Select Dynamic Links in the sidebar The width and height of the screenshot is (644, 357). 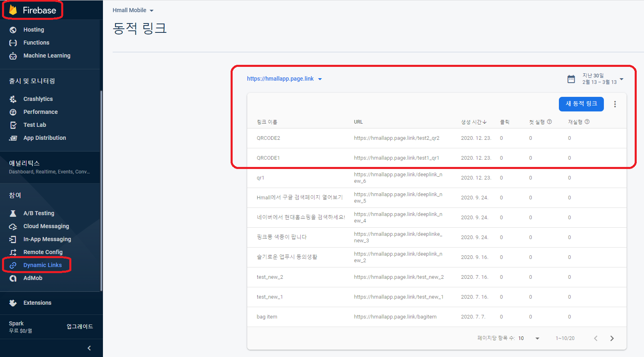click(43, 265)
